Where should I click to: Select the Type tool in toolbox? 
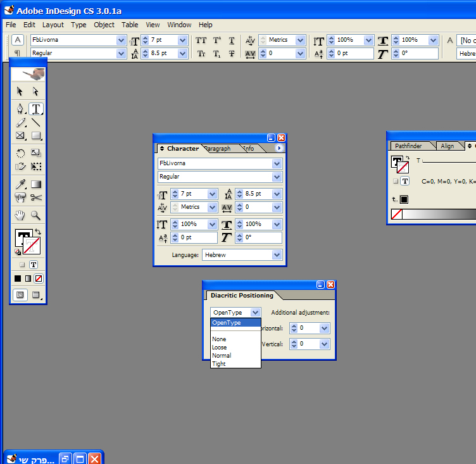tap(36, 109)
